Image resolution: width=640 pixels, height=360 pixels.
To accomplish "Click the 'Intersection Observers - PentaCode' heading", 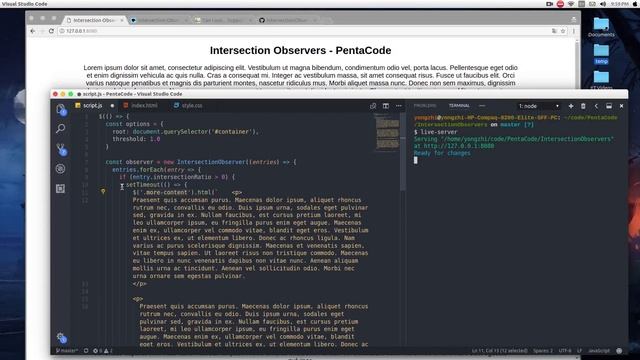I will 300,50.
